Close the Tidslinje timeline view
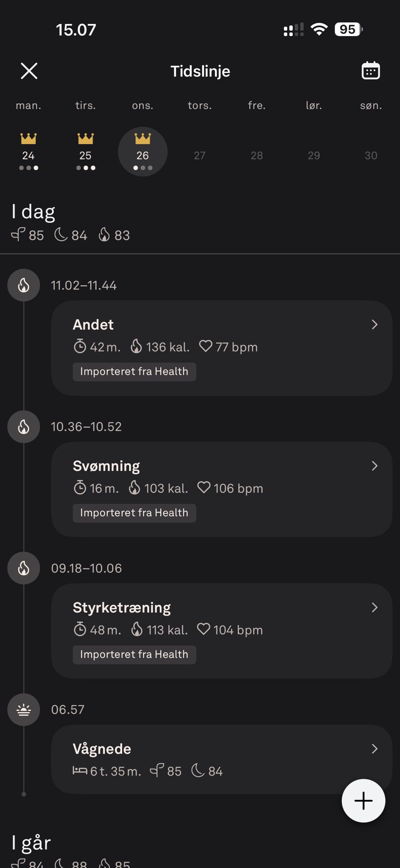The image size is (400, 868). click(x=29, y=71)
